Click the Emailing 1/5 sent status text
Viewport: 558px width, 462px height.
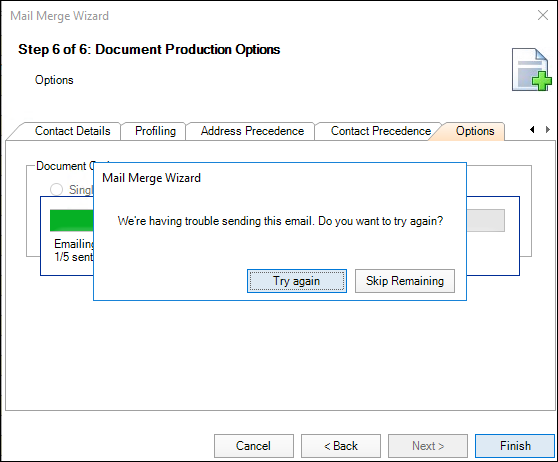pyautogui.click(x=74, y=250)
